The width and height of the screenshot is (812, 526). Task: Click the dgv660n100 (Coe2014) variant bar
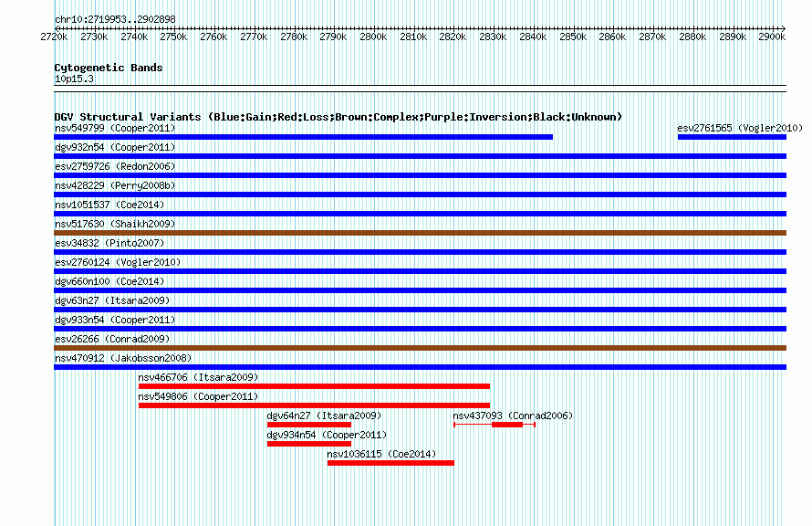[x=420, y=290]
